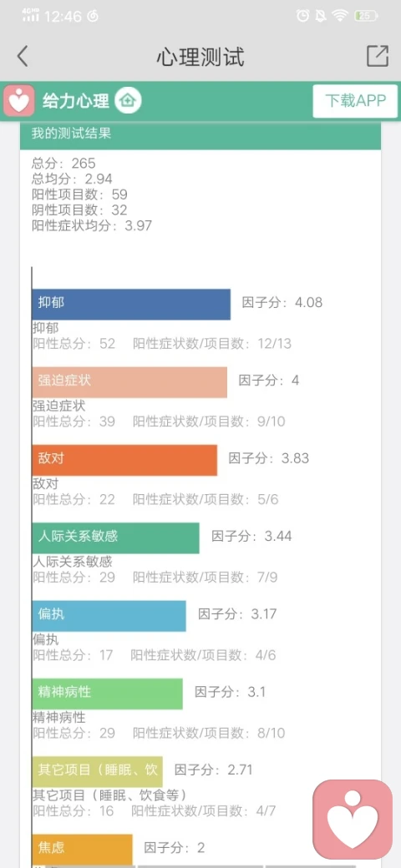Select the light blue 偏执 bar
This screenshot has height=868, width=401.
tap(109, 616)
